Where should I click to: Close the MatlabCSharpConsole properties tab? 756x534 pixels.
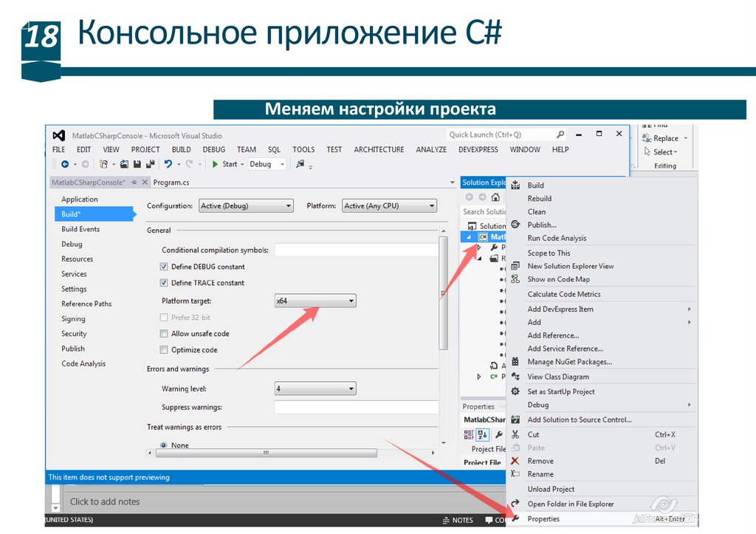pos(145,182)
